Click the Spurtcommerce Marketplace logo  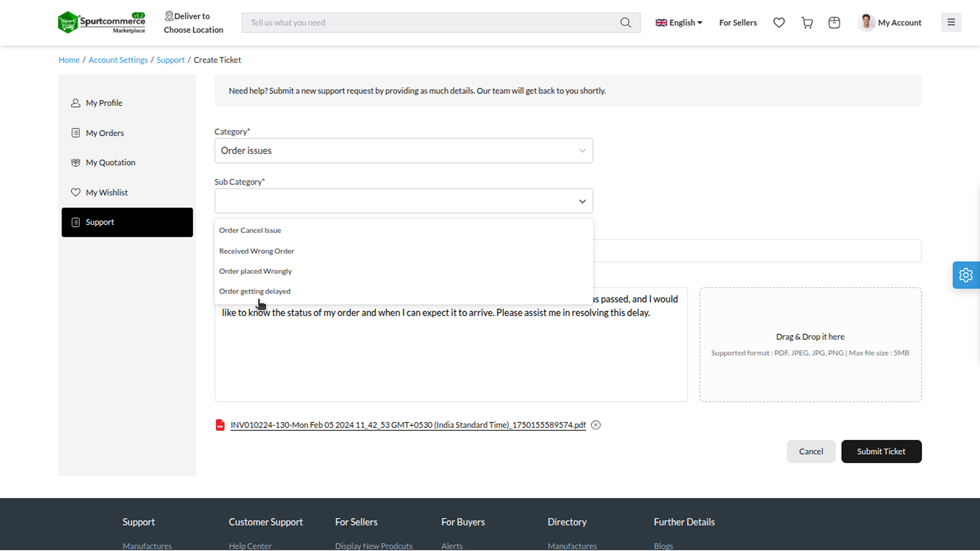tap(101, 22)
